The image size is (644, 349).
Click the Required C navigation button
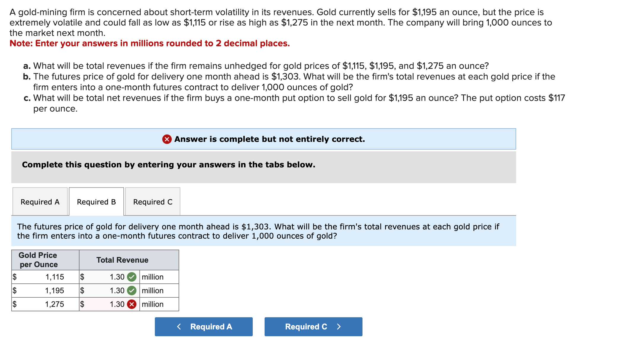coord(313,326)
